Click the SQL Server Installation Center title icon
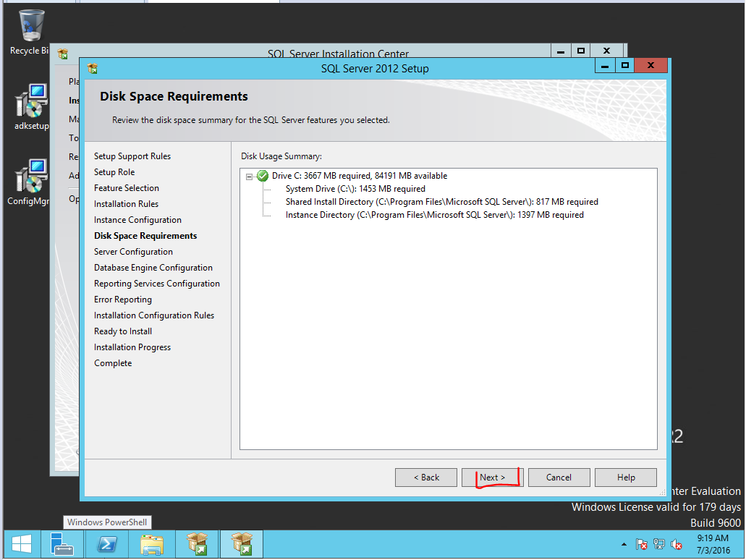This screenshot has width=746, height=560. (x=63, y=54)
